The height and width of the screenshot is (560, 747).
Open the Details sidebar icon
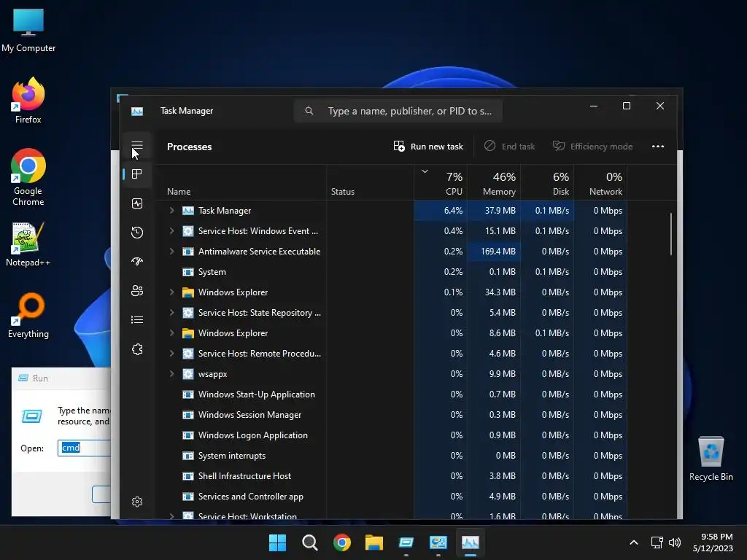tap(136, 319)
